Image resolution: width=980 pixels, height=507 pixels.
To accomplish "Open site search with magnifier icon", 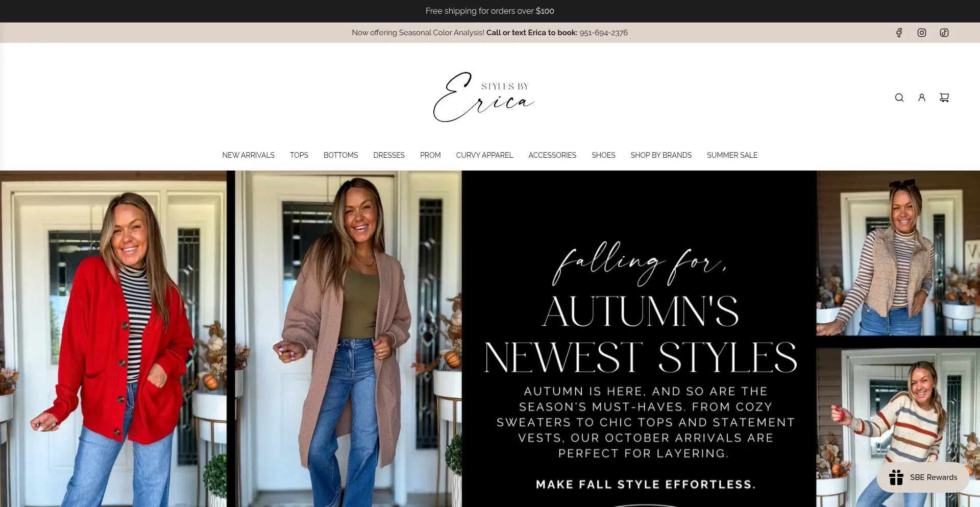I will point(899,98).
